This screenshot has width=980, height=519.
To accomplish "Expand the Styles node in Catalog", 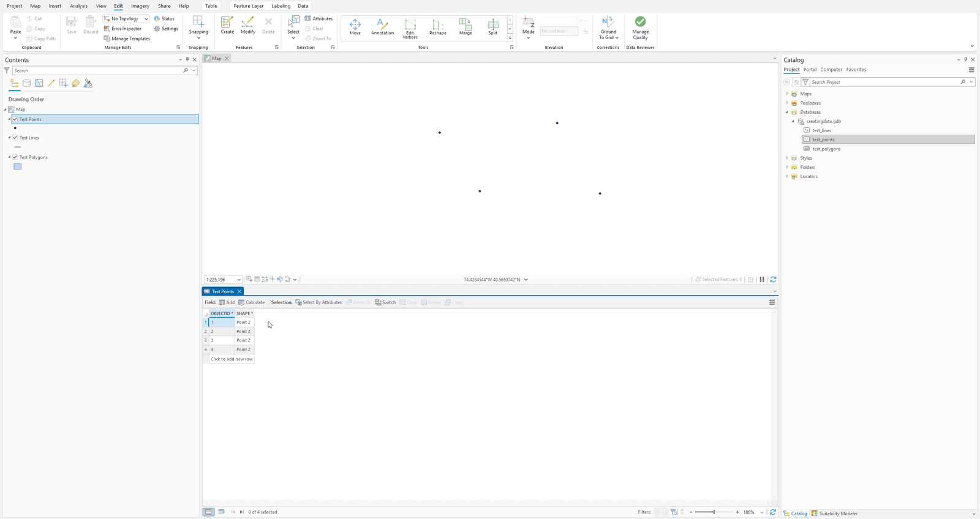I will 787,158.
